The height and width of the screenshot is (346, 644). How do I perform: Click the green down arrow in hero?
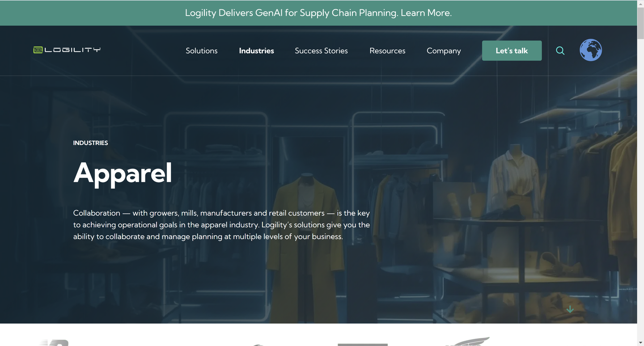tap(570, 309)
